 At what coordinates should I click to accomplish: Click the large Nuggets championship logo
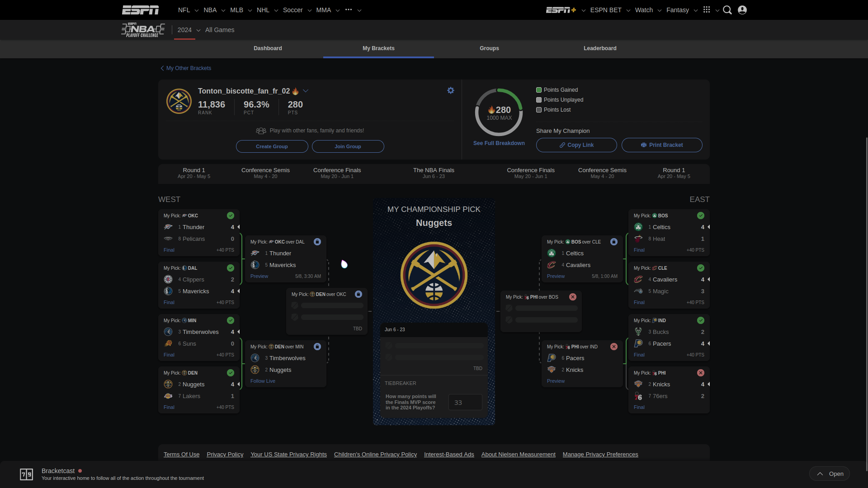[x=434, y=275]
